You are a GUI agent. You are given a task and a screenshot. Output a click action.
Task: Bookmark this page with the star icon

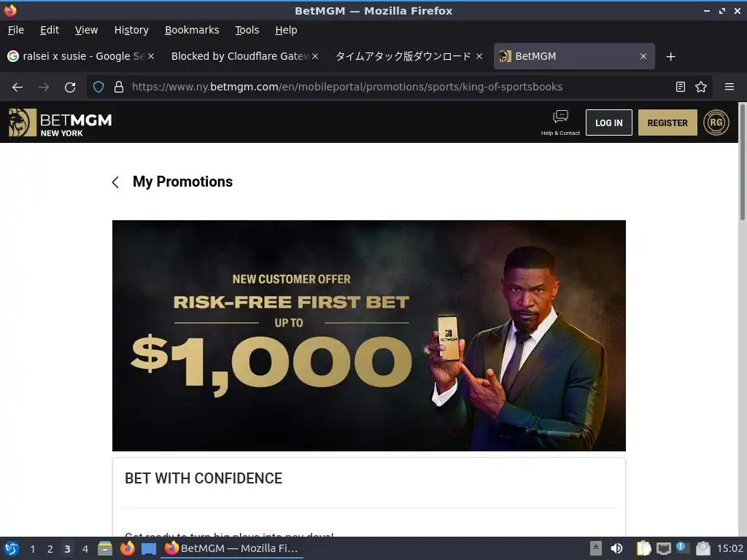(x=701, y=87)
